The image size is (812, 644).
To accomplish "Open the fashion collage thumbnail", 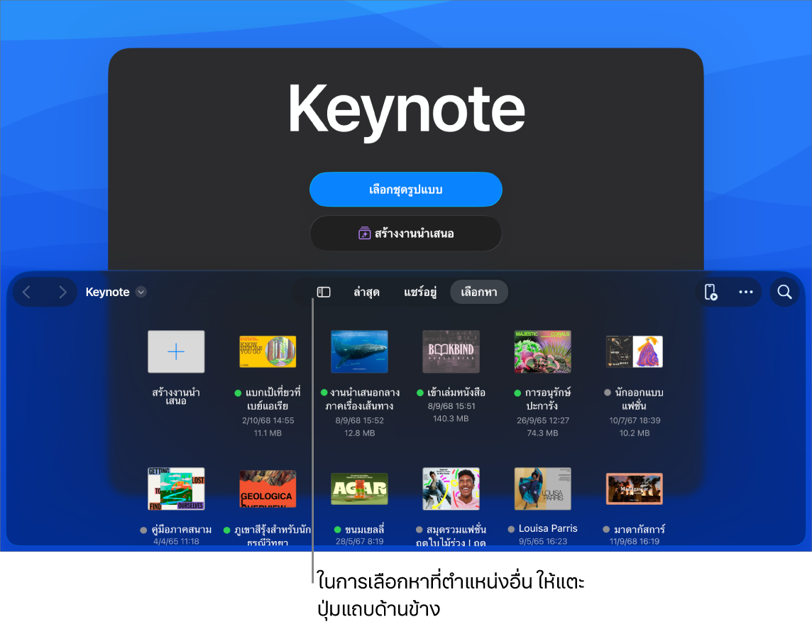I will click(451, 489).
